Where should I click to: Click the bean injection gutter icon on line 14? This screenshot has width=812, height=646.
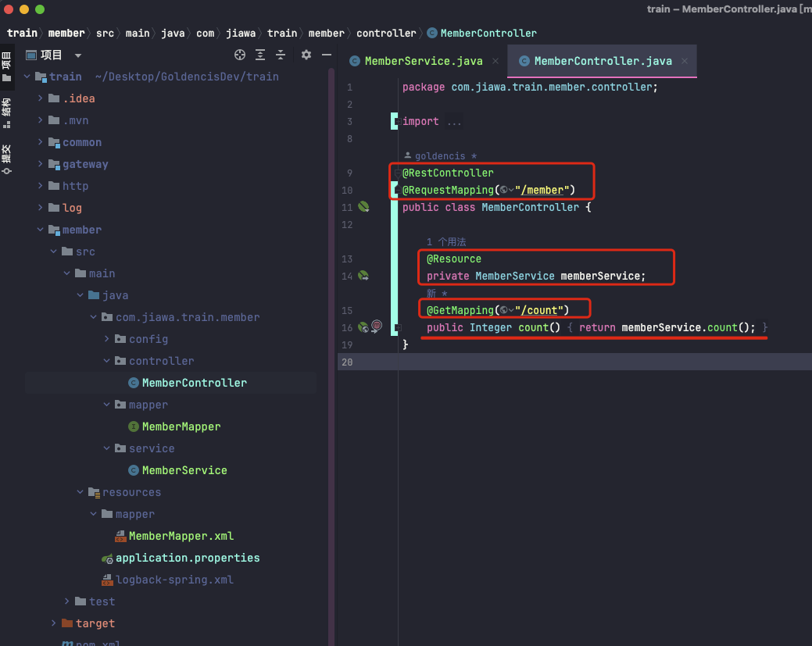[363, 276]
